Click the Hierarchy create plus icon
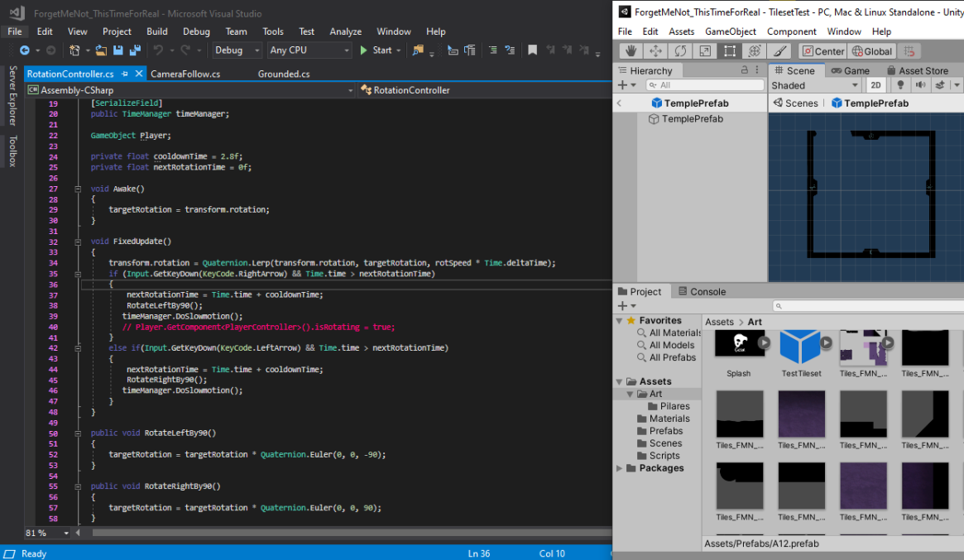 coord(622,85)
